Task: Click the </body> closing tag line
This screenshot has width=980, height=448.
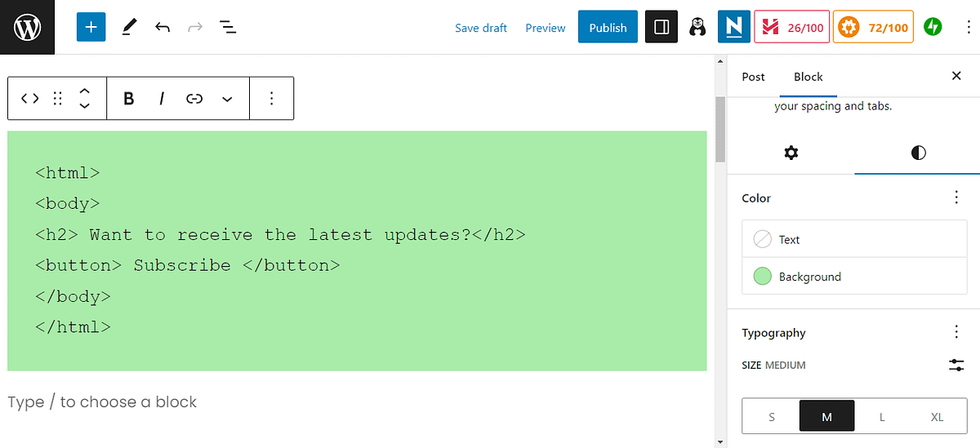Action: coord(73,296)
